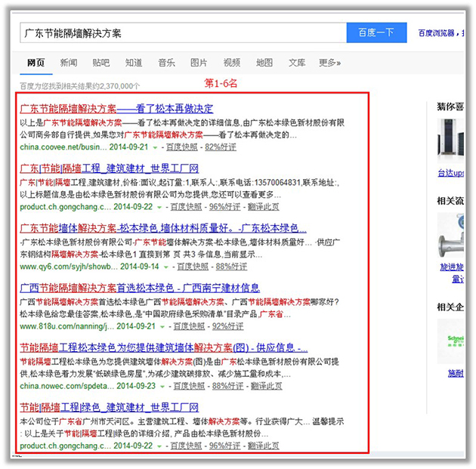Expand the dropdown arrow after product.ch.gongchang 2014-09-22 under 广东|节能|隔墙工程 result
The image size is (476, 469).
(x=159, y=208)
